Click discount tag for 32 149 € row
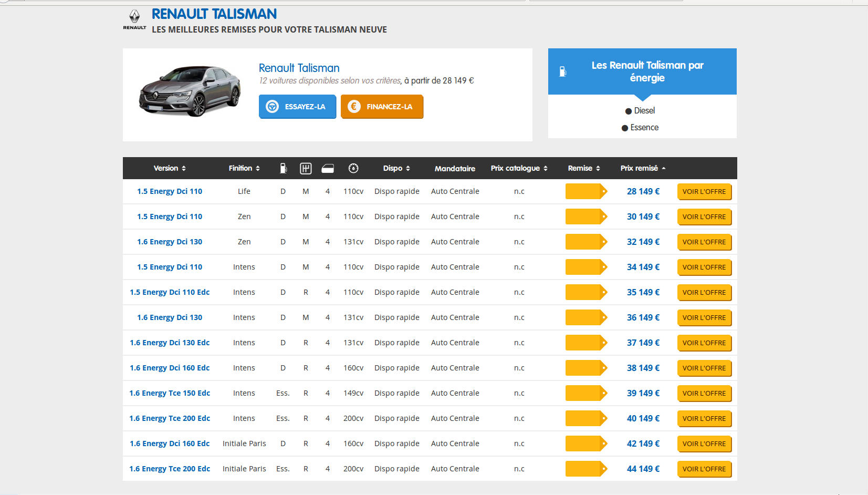This screenshot has width=868, height=495. coord(587,242)
